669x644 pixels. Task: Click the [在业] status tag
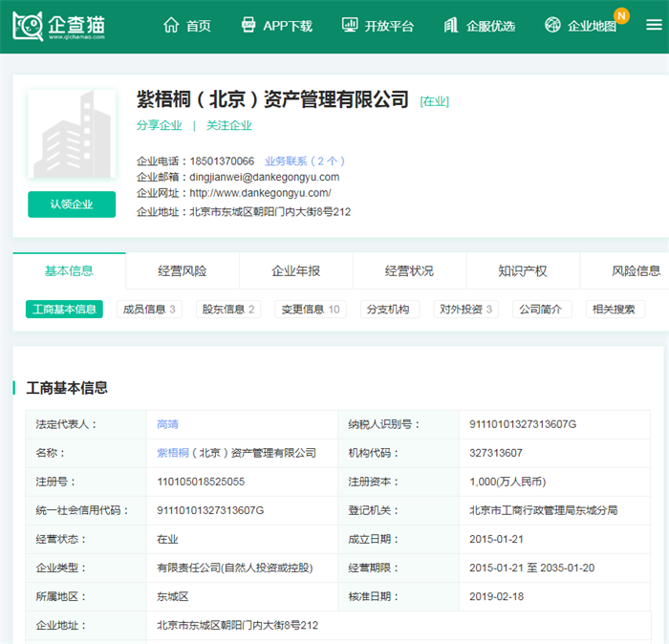click(x=434, y=101)
